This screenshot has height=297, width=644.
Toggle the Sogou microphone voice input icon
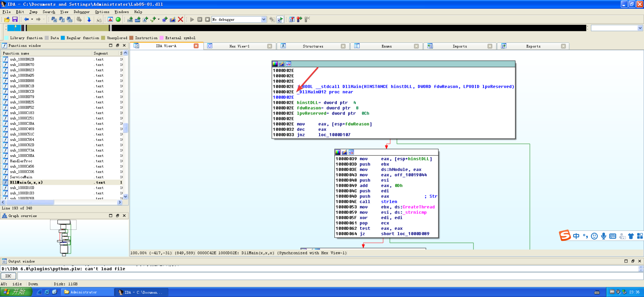coord(604,236)
